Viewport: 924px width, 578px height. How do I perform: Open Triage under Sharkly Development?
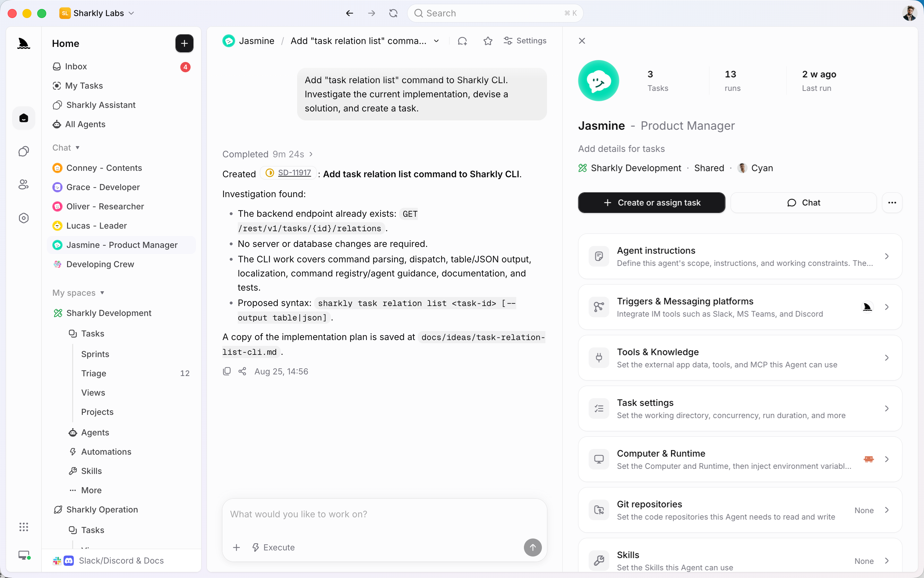tap(135, 373)
